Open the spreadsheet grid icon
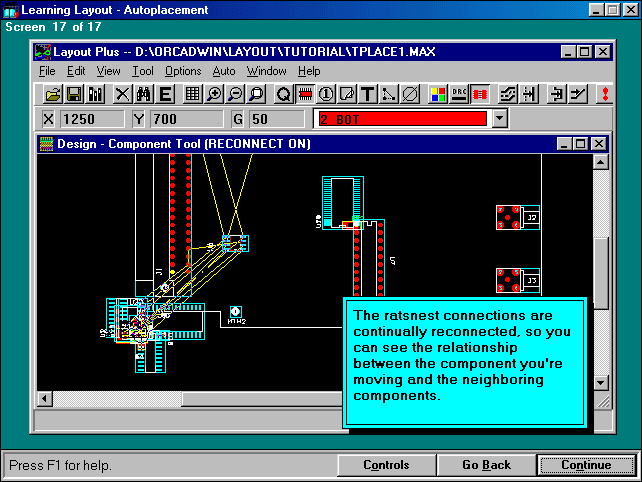The height and width of the screenshot is (482, 642). click(192, 94)
